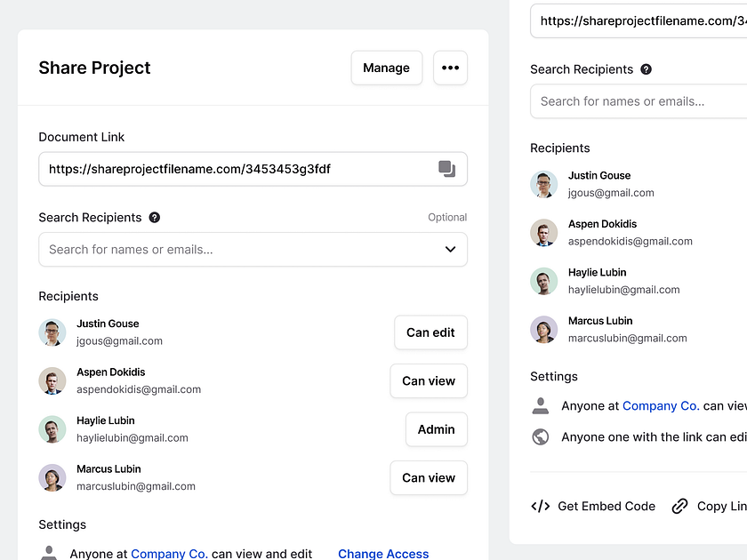Open the Company Co. link in left panel
747x560 pixels.
tap(169, 554)
